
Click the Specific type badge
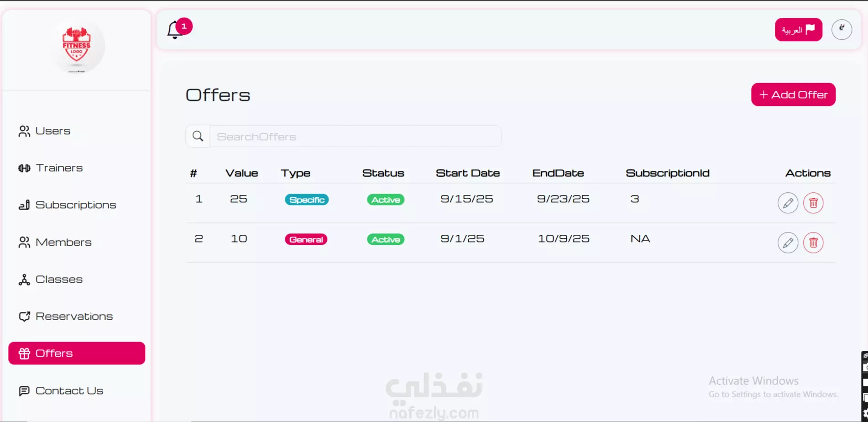click(x=307, y=200)
